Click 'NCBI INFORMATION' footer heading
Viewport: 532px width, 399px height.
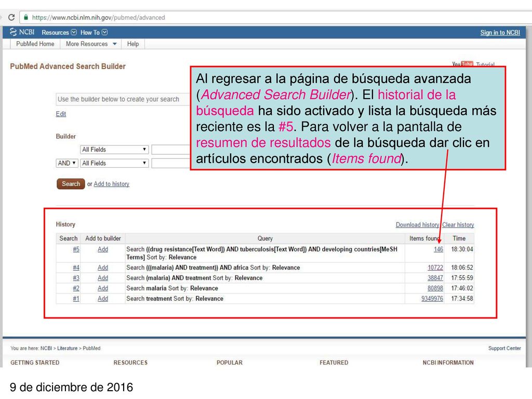448,363
